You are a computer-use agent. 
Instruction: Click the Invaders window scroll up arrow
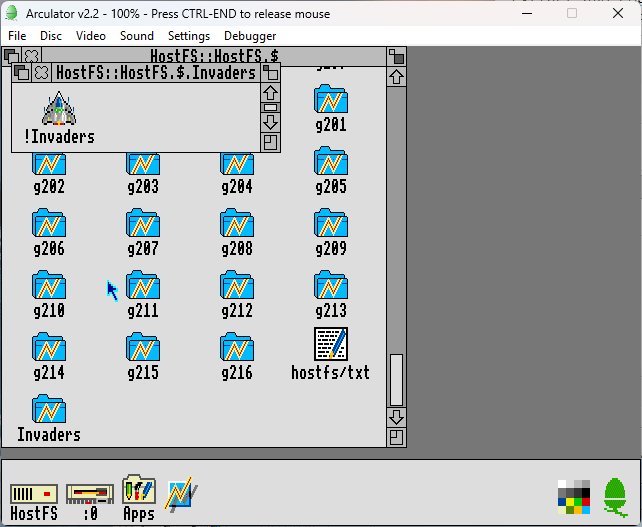click(270, 93)
